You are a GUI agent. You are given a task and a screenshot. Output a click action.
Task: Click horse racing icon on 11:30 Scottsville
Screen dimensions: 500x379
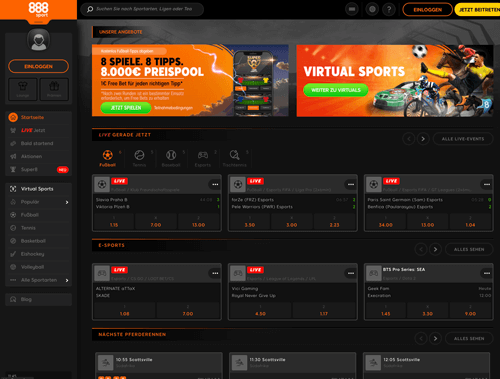click(x=239, y=362)
